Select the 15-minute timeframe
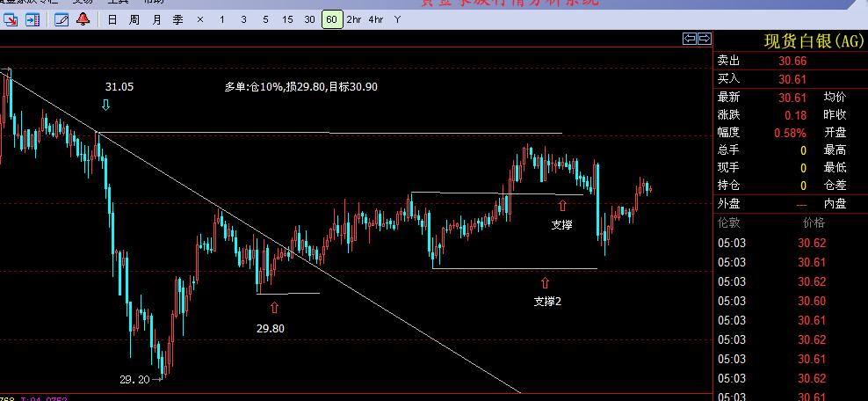Viewport: 868px width, 401px height. coord(287,20)
